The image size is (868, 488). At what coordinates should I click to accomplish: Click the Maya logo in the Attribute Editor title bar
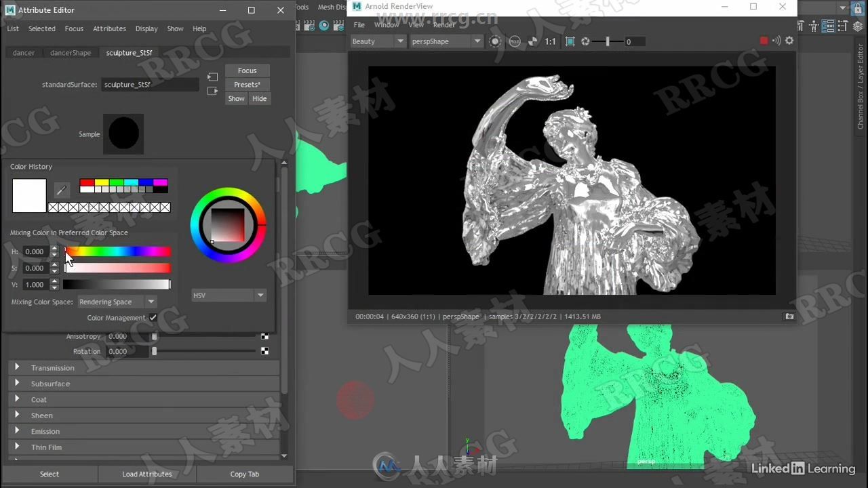coord(9,10)
